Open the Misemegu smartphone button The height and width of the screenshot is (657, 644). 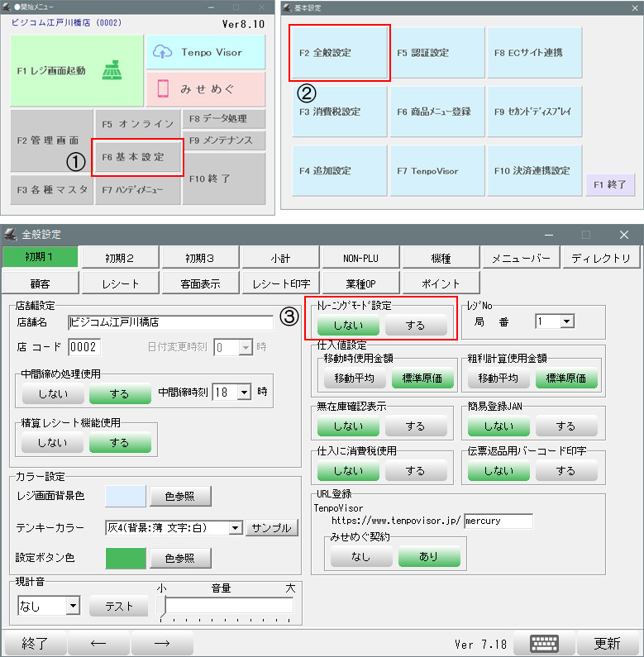206,88
